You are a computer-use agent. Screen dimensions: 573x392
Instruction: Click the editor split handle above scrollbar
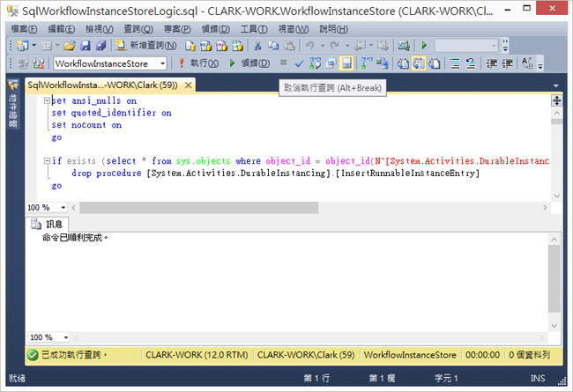[556, 100]
